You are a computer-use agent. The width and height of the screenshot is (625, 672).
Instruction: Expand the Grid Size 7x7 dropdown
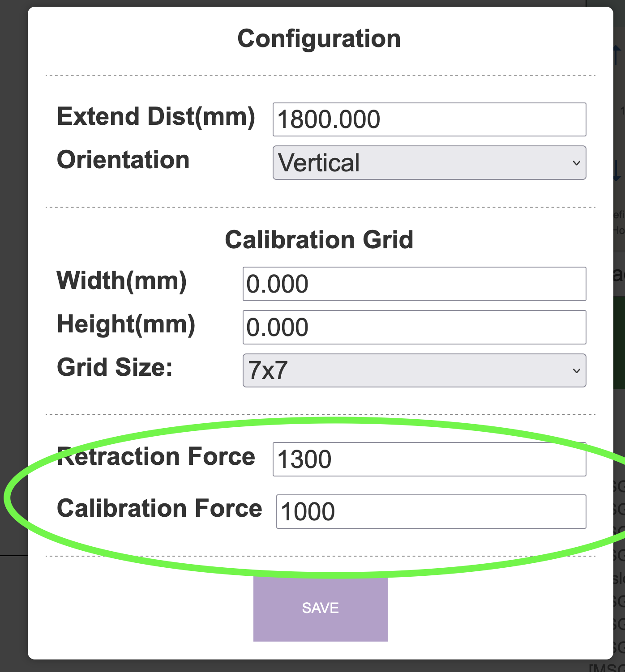tap(414, 370)
